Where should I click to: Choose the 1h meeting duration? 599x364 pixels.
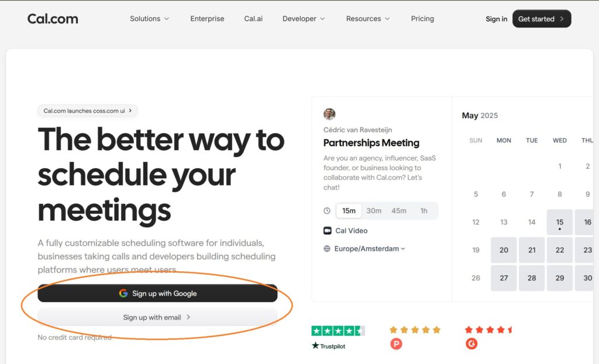pyautogui.click(x=424, y=211)
